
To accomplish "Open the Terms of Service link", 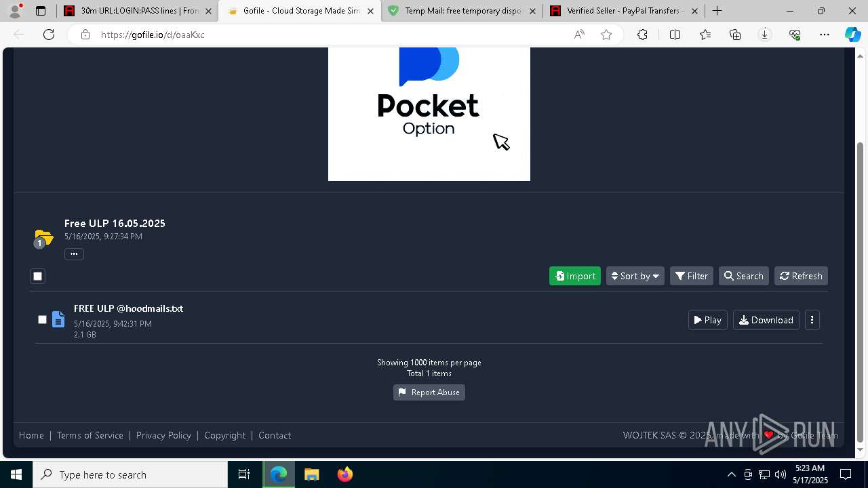I will pyautogui.click(x=90, y=435).
